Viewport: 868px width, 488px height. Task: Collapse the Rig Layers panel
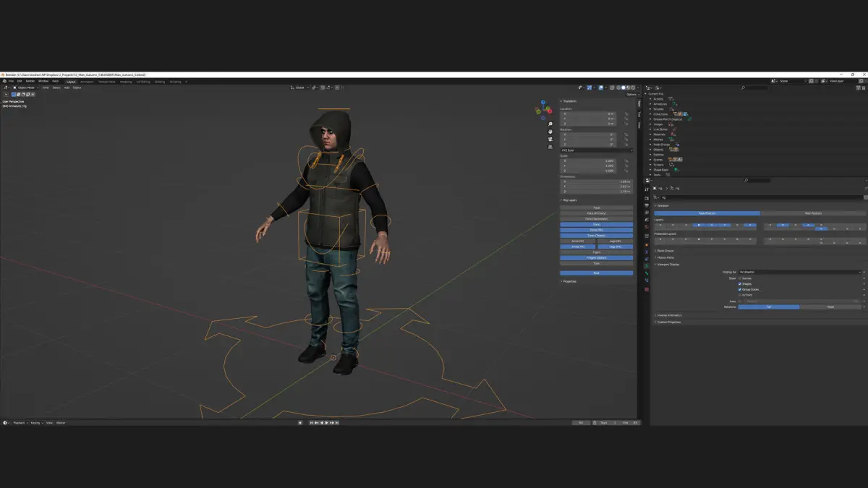(x=569, y=200)
